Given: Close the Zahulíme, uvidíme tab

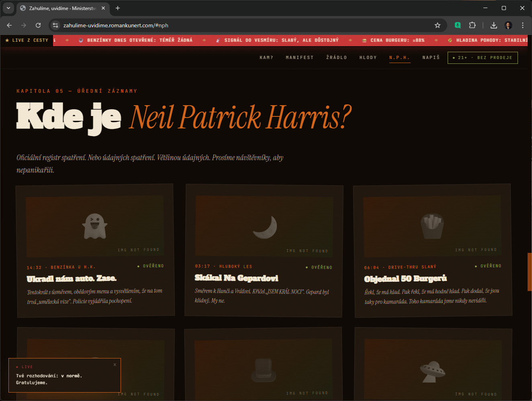Looking at the screenshot, I should click(x=103, y=8).
